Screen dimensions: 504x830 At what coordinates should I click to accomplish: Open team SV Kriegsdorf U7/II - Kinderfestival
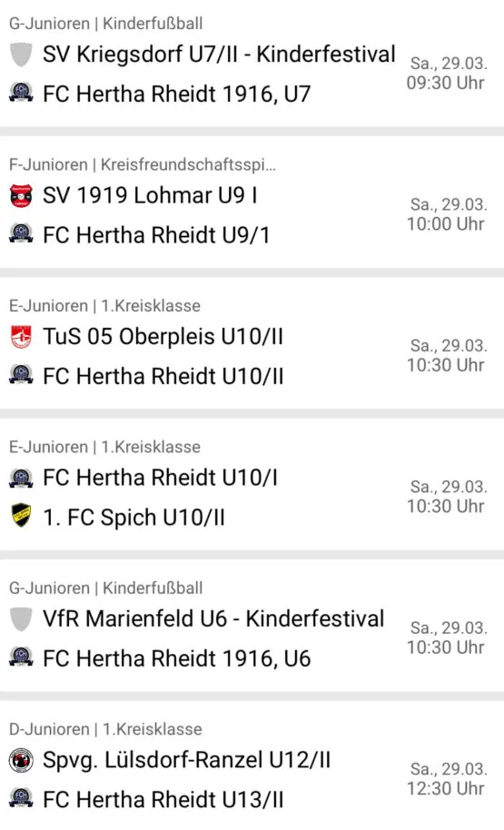click(219, 54)
